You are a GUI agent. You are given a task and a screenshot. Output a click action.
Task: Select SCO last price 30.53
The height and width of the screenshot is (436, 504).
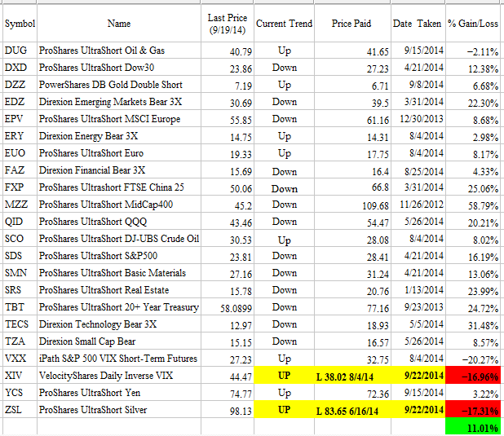228,239
